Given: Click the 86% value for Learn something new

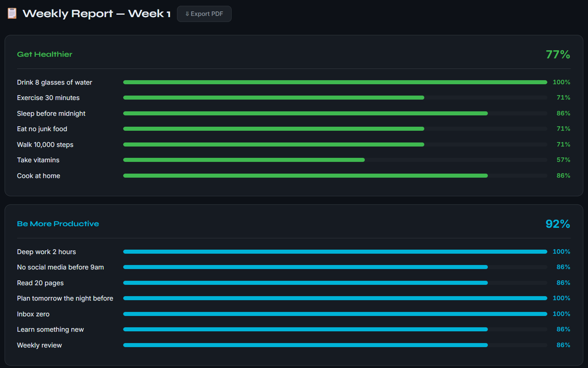Looking at the screenshot, I should click(x=563, y=329).
